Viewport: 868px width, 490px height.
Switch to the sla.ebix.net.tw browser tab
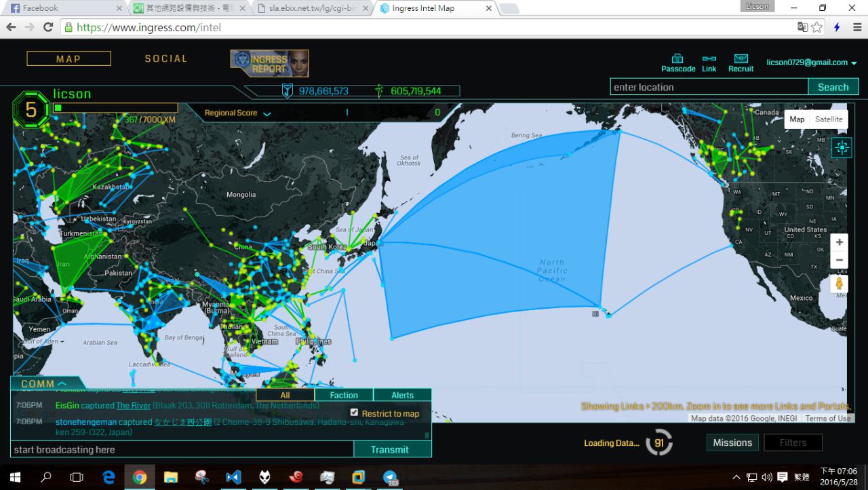point(312,8)
